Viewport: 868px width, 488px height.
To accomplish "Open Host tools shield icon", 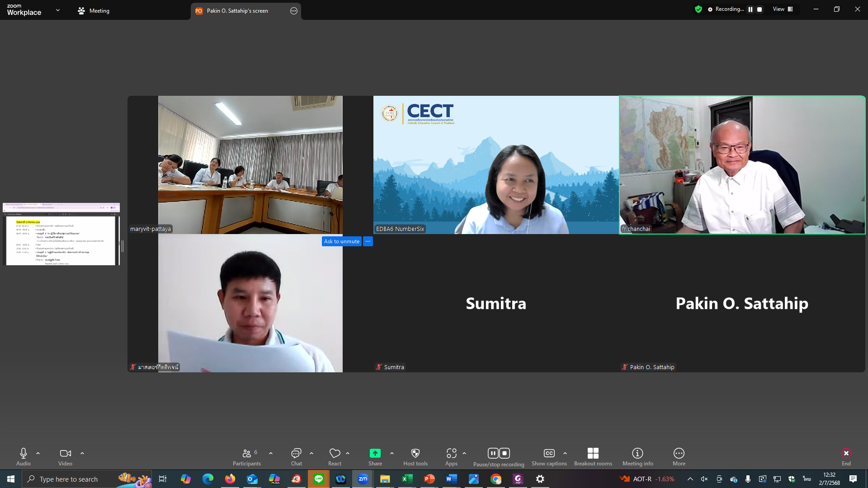I will pyautogui.click(x=415, y=456).
